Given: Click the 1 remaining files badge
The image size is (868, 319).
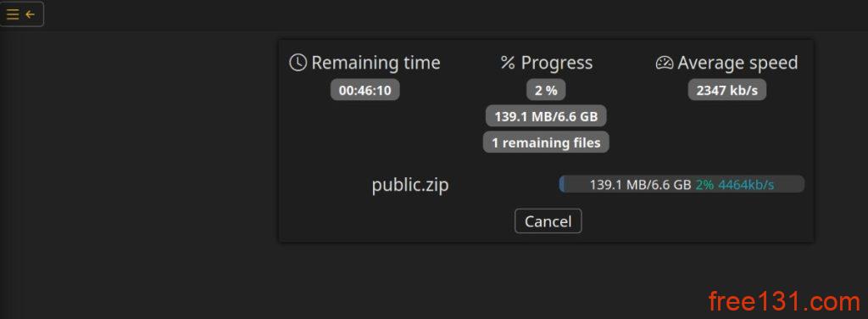Looking at the screenshot, I should click(x=546, y=143).
